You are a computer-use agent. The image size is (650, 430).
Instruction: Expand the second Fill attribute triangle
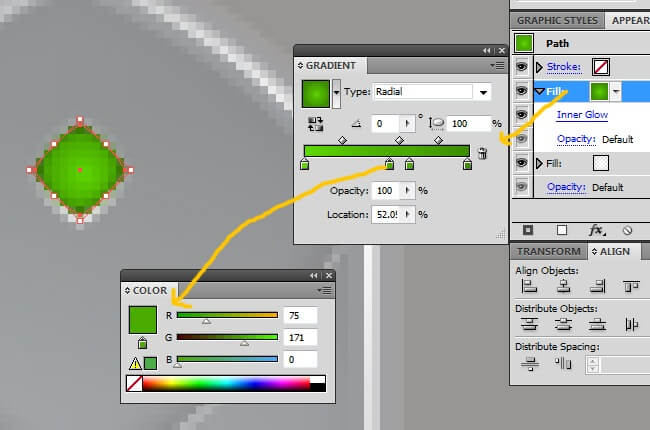(539, 163)
